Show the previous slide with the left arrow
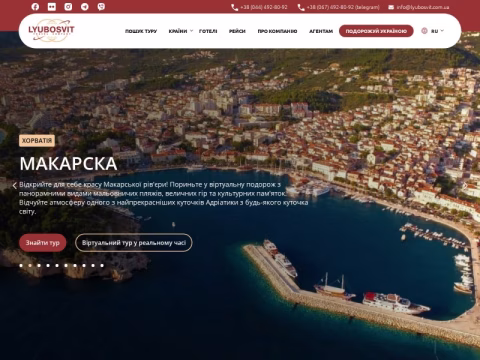480x360 pixels. (x=14, y=186)
